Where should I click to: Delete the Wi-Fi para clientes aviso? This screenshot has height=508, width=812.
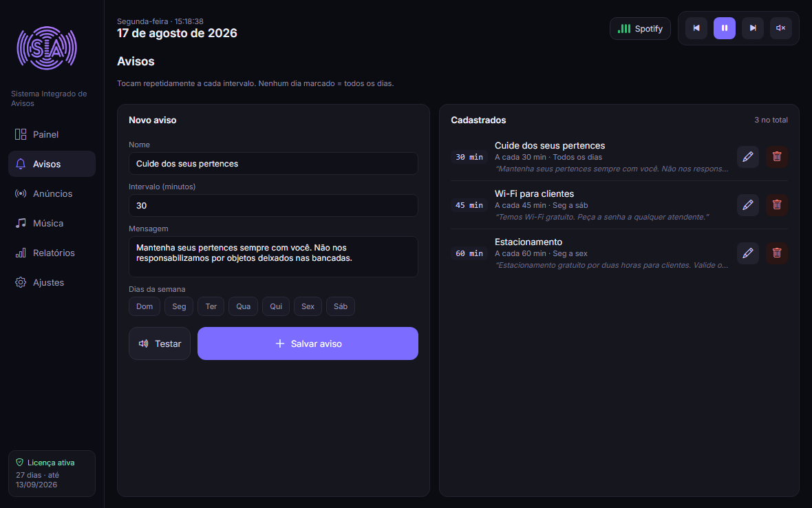(777, 205)
